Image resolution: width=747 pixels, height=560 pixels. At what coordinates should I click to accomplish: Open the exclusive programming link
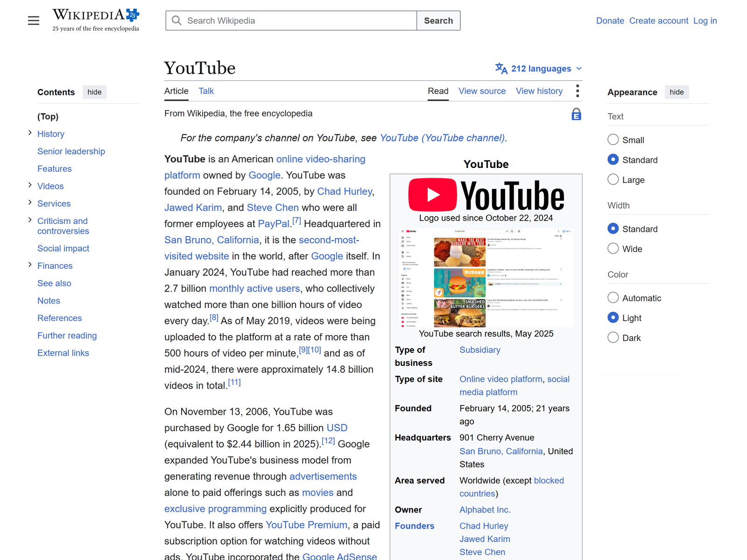click(215, 509)
